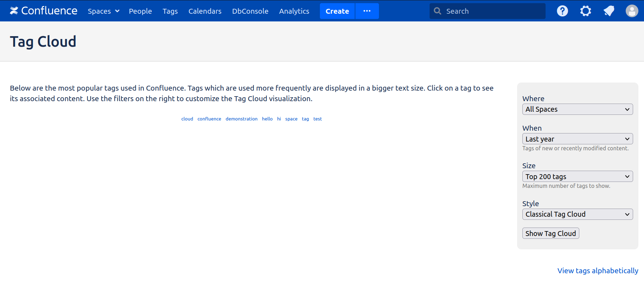Open the user profile avatar menu
The image size is (644, 282).
(x=631, y=11)
